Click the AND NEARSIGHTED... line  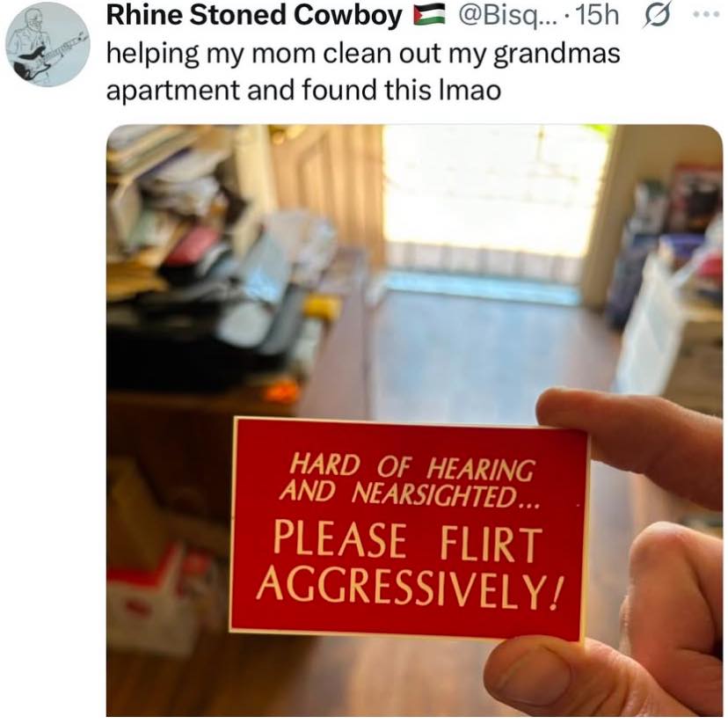[x=408, y=494]
